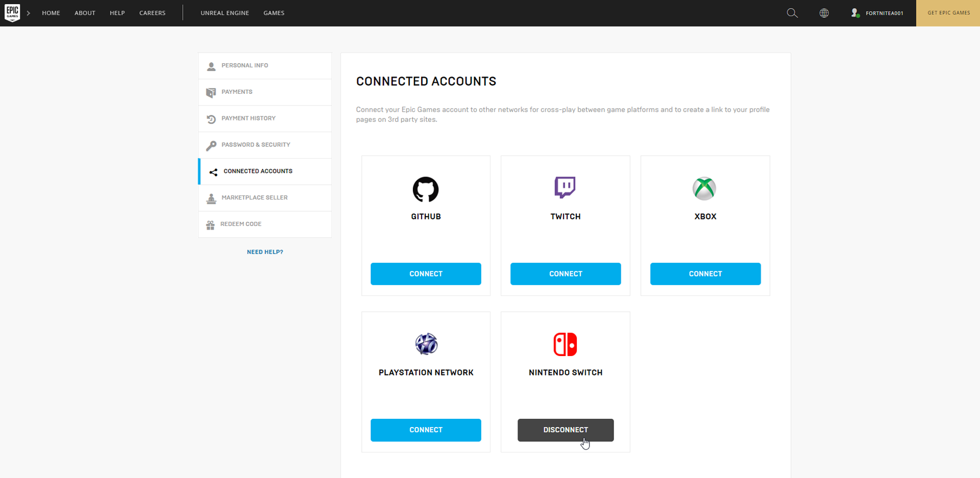Connect the PlayStation Network account
The height and width of the screenshot is (478, 980).
tap(426, 430)
